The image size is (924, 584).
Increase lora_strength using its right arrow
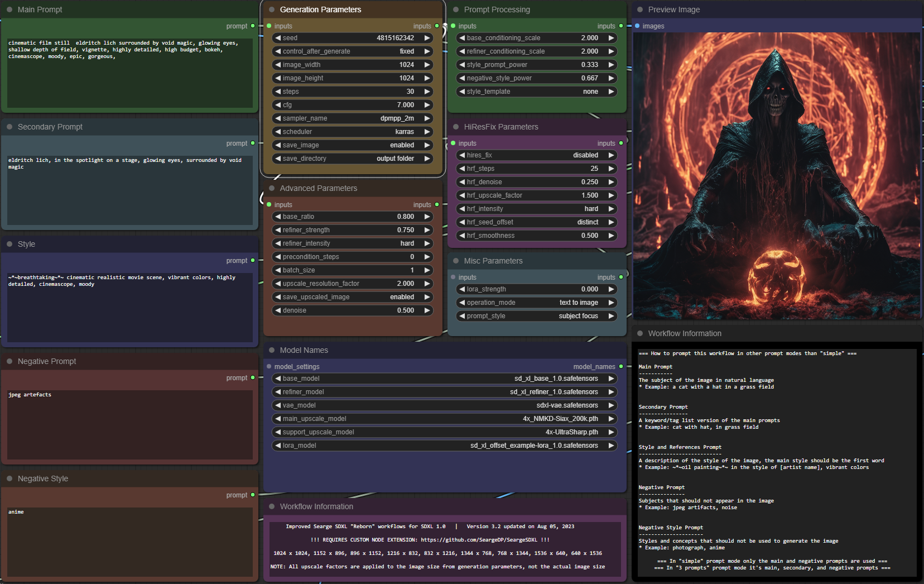coord(611,289)
